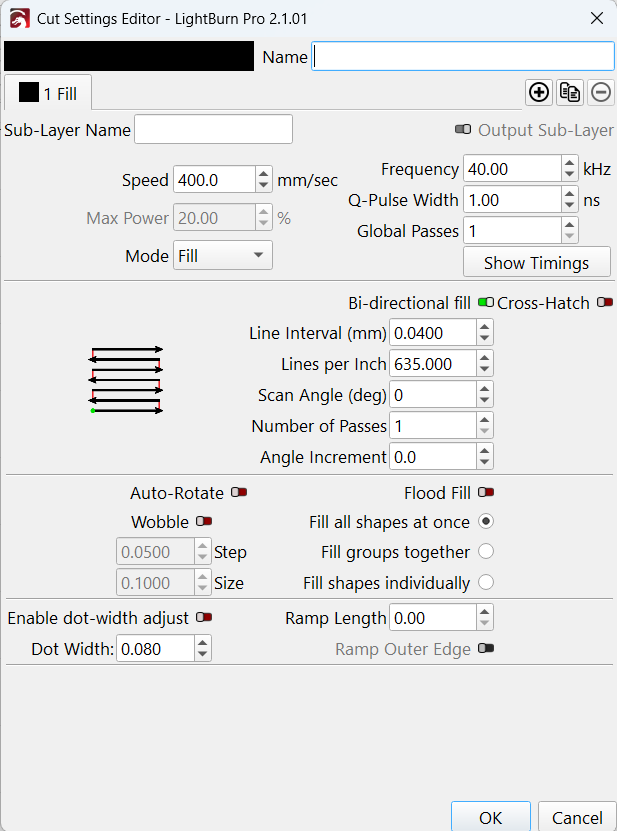Screen dimensions: 617x831
Task: Decrease Dot Width with down arrow
Action: coord(202,655)
